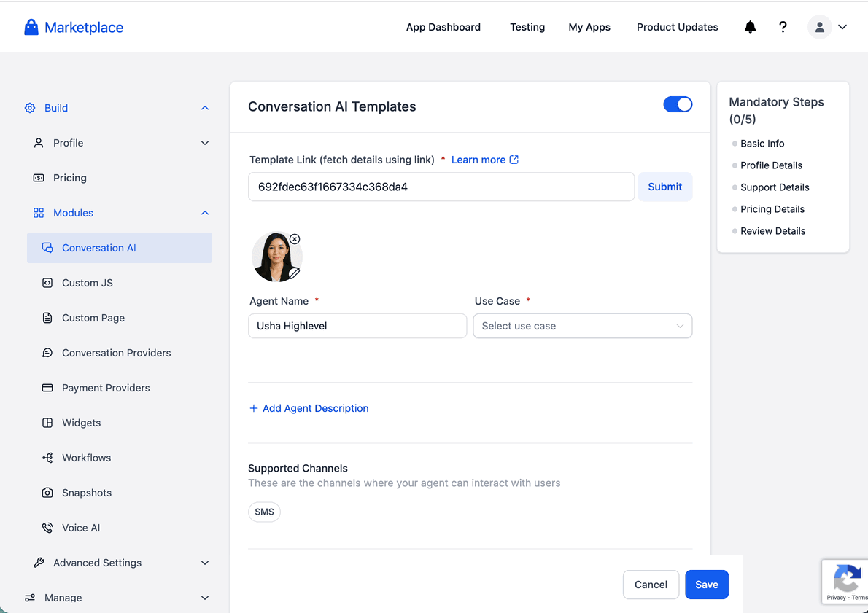Open Product Updates in the top menu

[x=677, y=27]
